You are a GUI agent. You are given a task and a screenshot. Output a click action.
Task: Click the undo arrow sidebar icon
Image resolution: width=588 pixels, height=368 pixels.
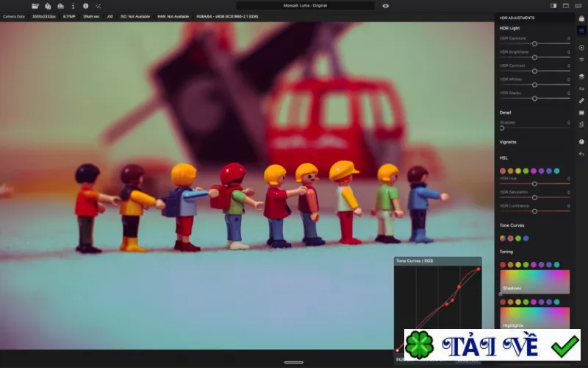(581, 154)
